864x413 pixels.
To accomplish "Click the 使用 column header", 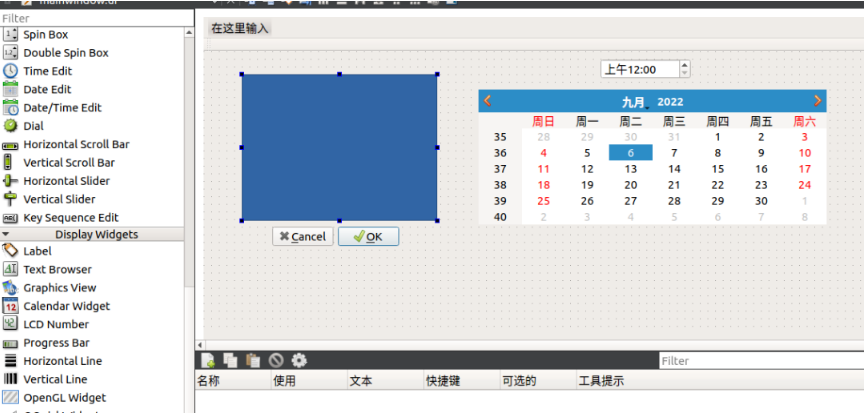I will click(310, 381).
